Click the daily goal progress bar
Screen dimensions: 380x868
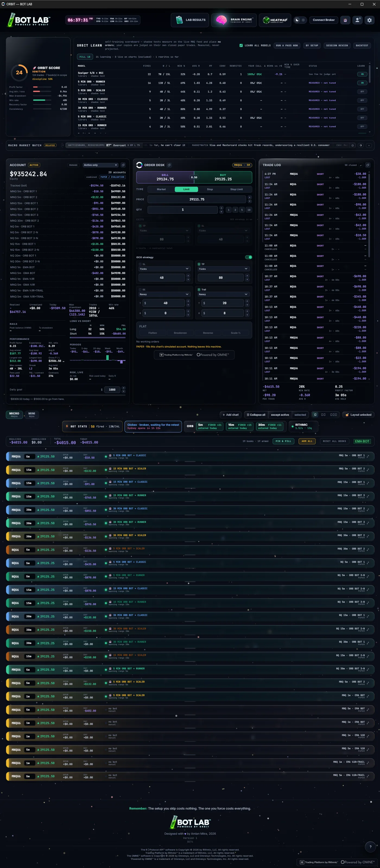coord(67,395)
